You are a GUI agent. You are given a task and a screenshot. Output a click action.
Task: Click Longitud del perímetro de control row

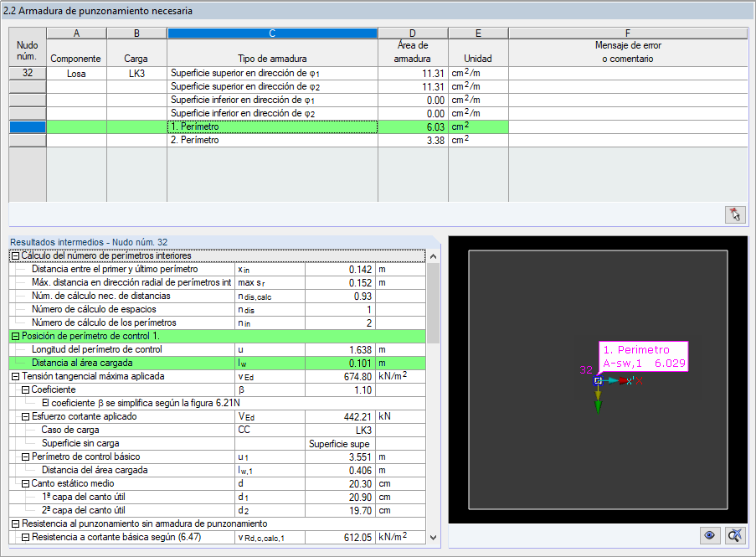click(217, 349)
